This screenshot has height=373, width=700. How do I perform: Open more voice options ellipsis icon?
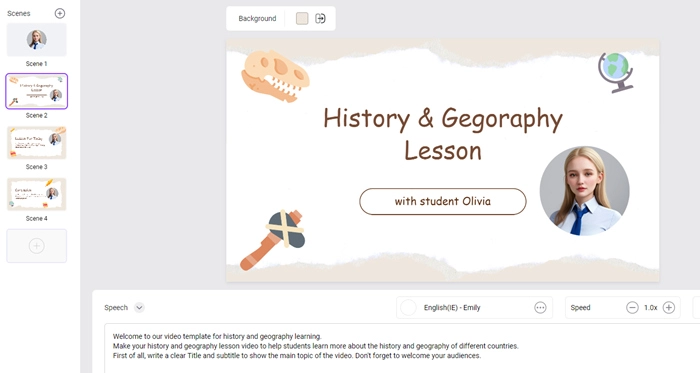[540, 307]
